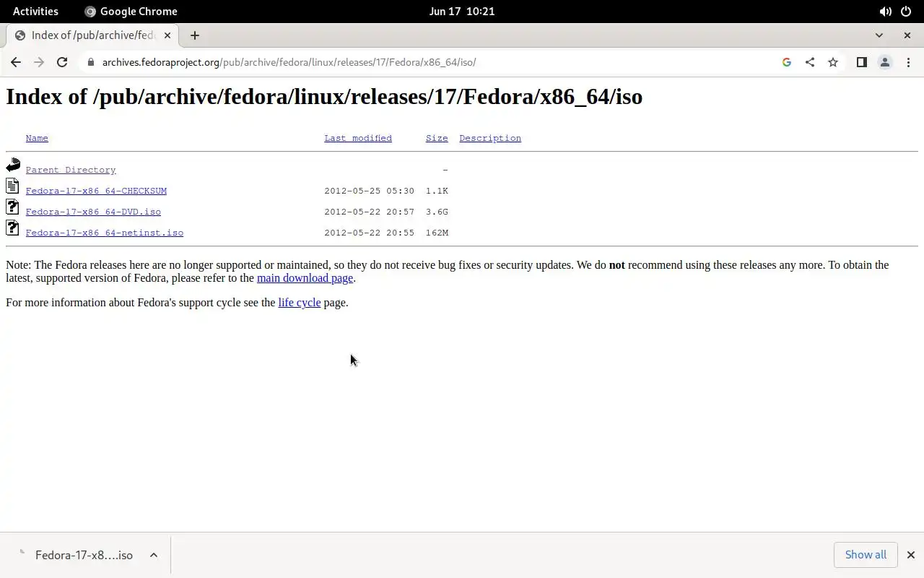Open a new tab with the plus button
The image size is (924, 578).
click(x=194, y=35)
